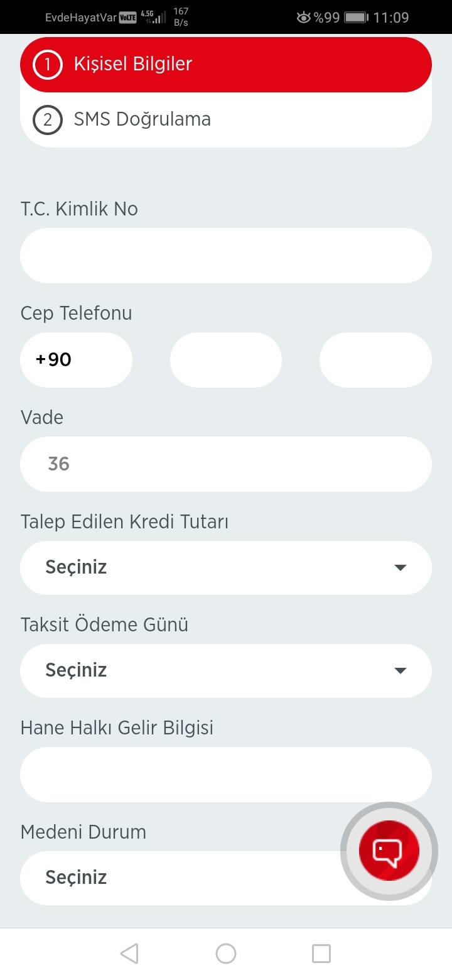Viewport: 452px width, 980px height.
Task: Tap the battery icon in status bar
Action: click(x=355, y=18)
